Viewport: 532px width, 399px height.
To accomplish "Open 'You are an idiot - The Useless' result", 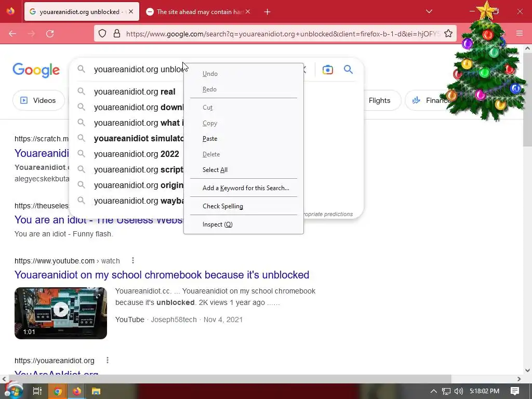I will pyautogui.click(x=99, y=220).
